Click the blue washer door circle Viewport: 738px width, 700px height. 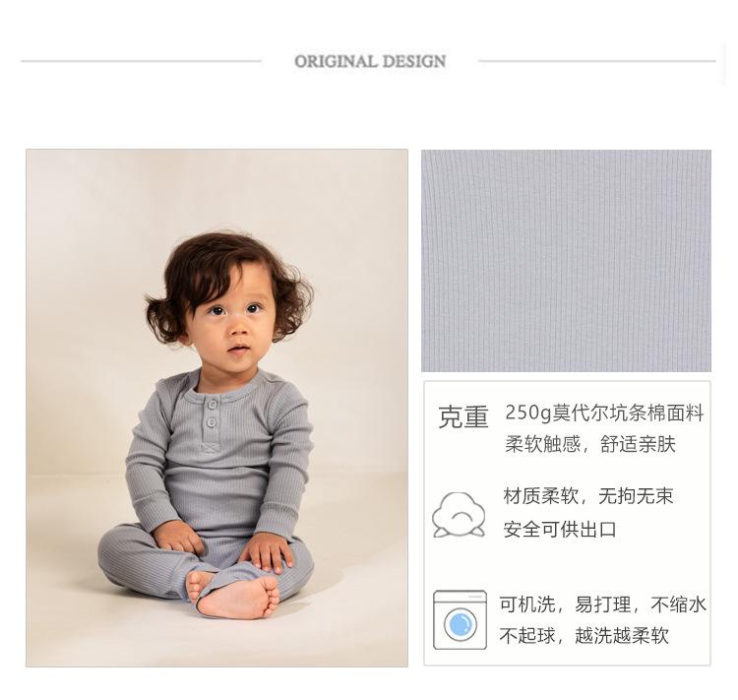click(x=460, y=624)
